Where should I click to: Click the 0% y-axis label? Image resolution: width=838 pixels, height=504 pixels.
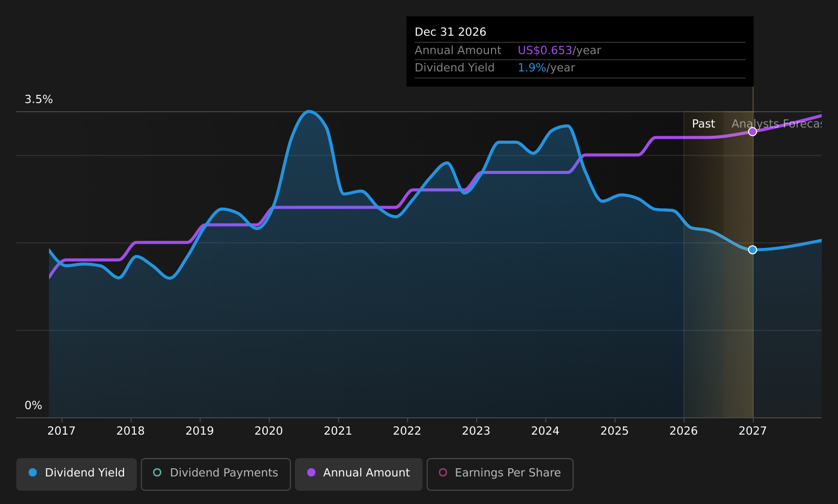[x=33, y=406]
